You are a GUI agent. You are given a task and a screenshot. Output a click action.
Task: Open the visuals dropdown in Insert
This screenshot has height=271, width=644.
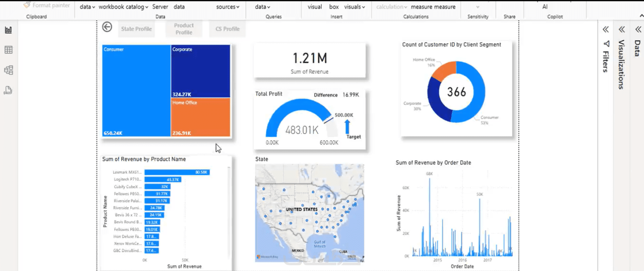[355, 7]
